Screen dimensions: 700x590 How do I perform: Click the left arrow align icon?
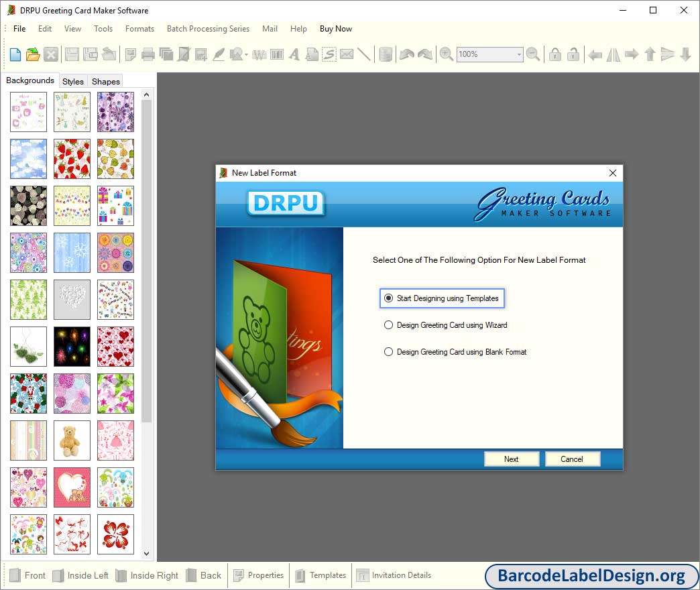coord(595,54)
